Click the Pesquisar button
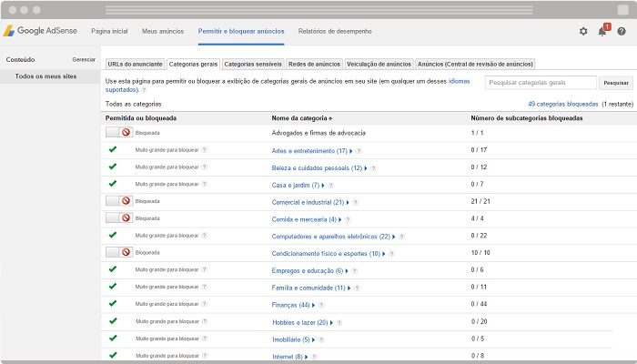The height and width of the screenshot is (364, 637). pyautogui.click(x=616, y=83)
